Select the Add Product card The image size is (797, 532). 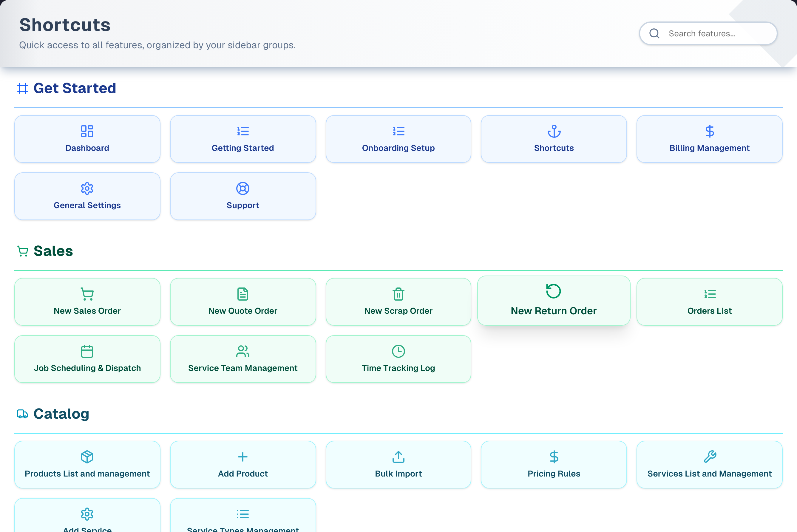pyautogui.click(x=243, y=465)
